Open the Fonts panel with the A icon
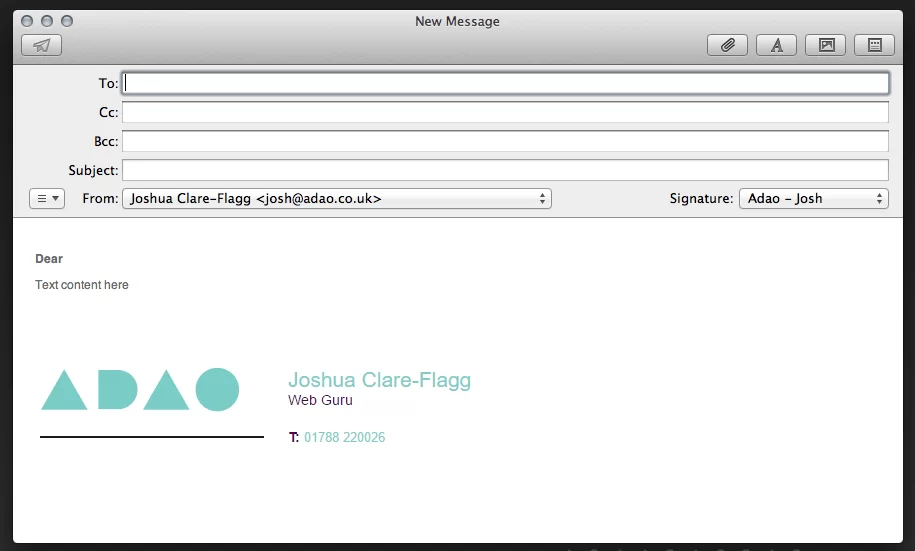Image resolution: width=915 pixels, height=551 pixels. click(776, 45)
